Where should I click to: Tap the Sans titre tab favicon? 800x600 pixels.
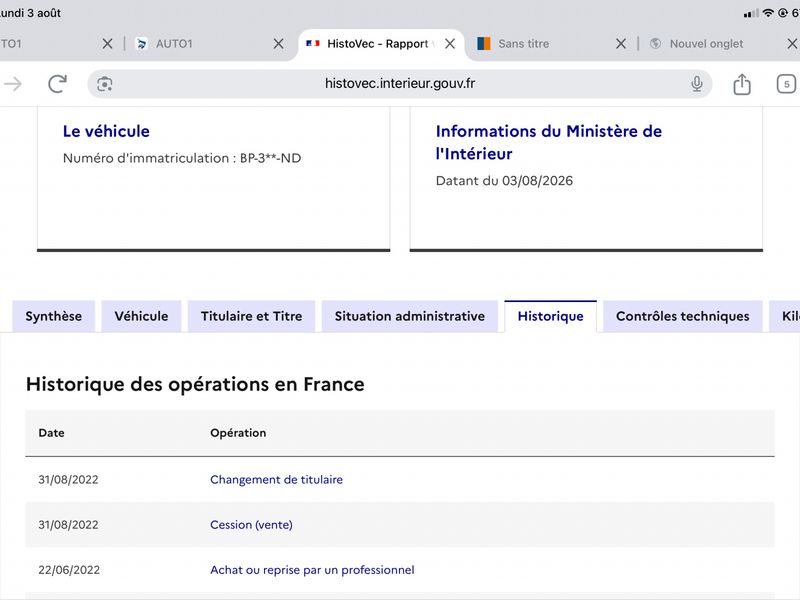(484, 44)
